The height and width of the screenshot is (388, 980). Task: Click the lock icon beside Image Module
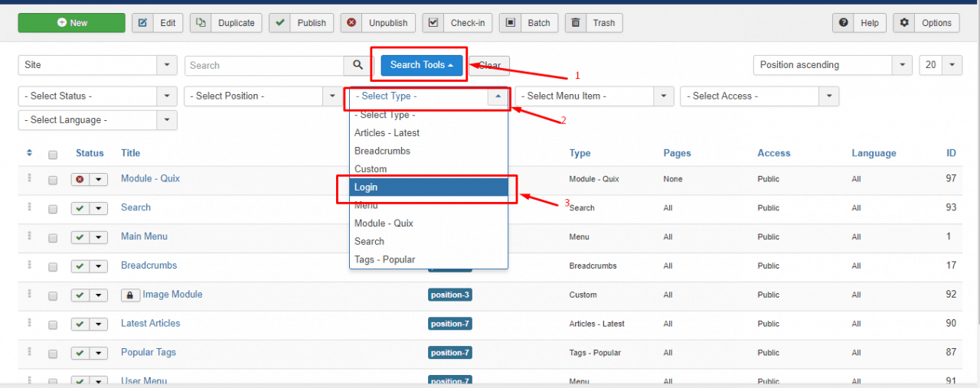point(130,295)
